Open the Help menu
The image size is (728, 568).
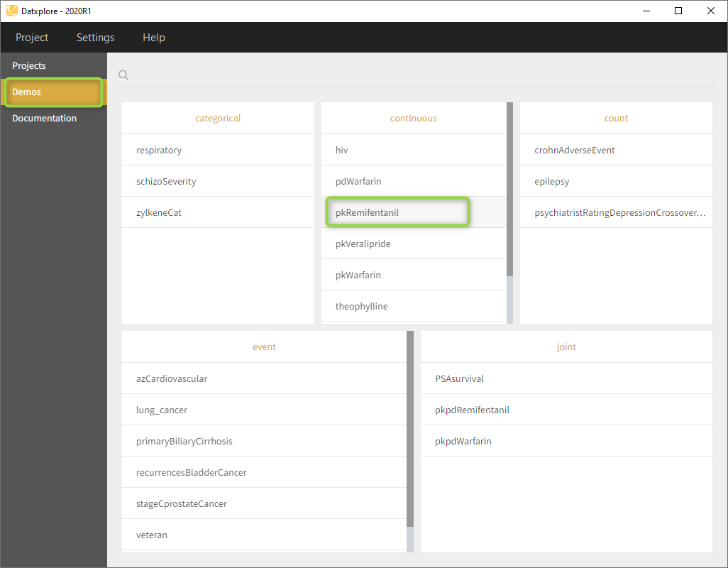(153, 38)
